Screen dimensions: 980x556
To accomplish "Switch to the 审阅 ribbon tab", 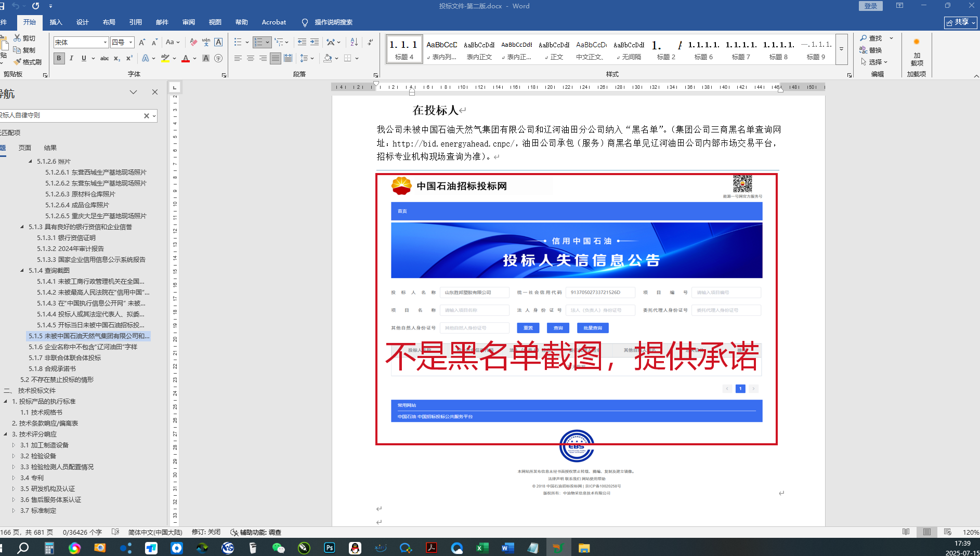I will coord(188,22).
